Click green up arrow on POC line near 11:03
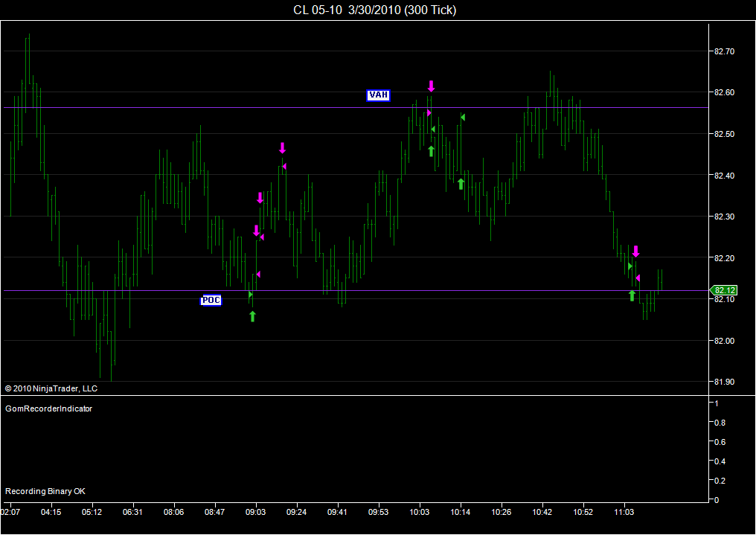 click(632, 295)
